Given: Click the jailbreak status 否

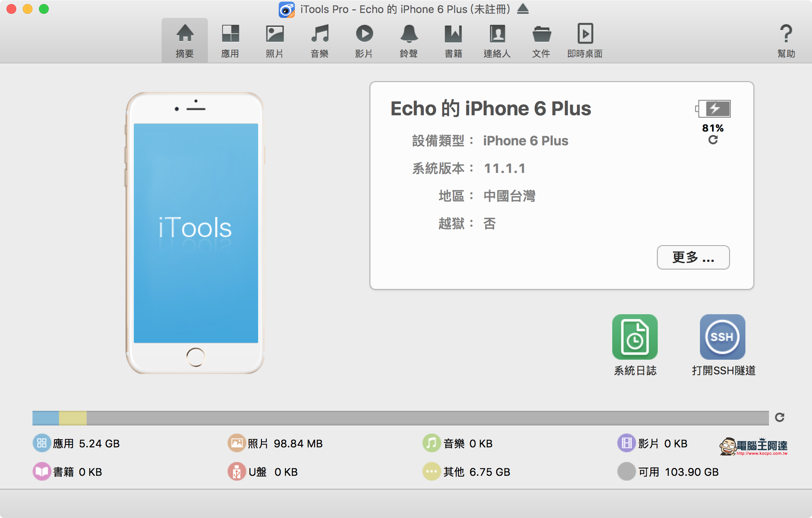Looking at the screenshot, I should point(490,224).
